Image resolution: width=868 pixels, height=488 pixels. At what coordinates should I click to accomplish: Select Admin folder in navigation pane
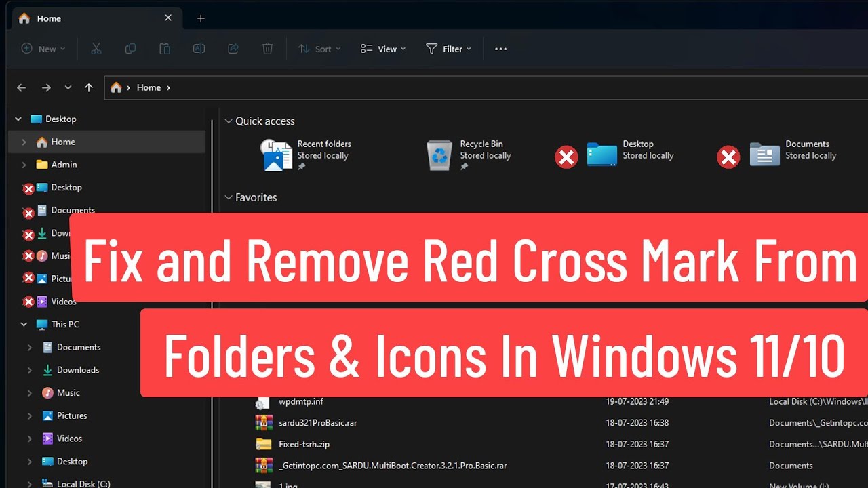click(x=64, y=165)
